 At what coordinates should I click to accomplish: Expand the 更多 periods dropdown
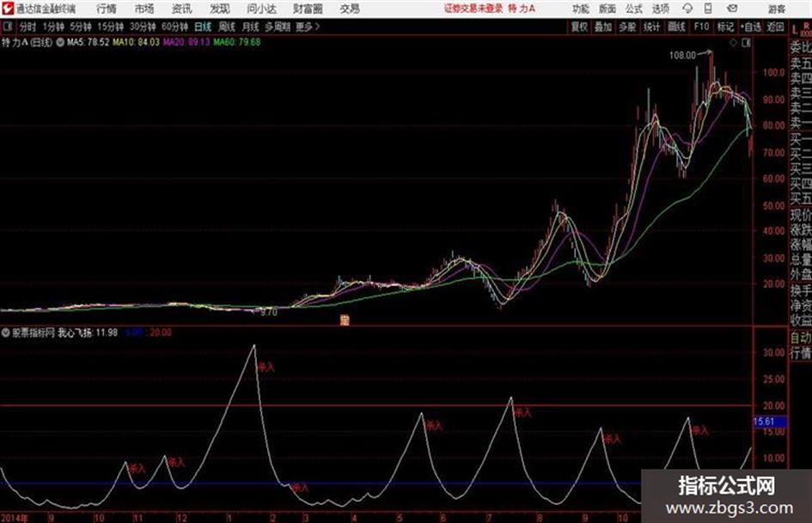pos(308,27)
